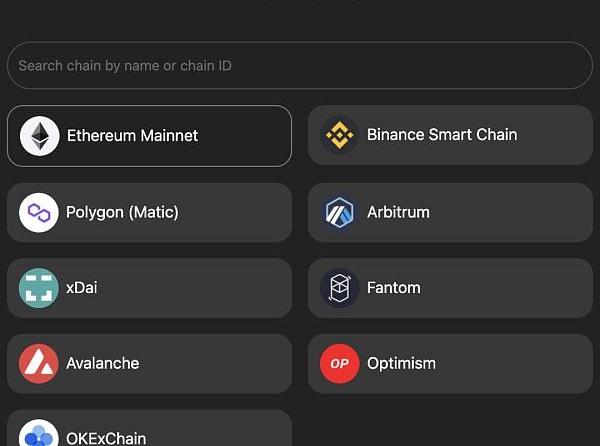Click the teal xDai logo icon
This screenshot has width=600, height=446.
tap(39, 288)
